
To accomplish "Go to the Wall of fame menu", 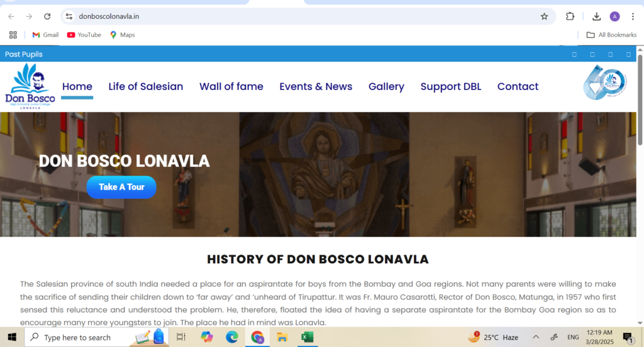I will 231,87.
